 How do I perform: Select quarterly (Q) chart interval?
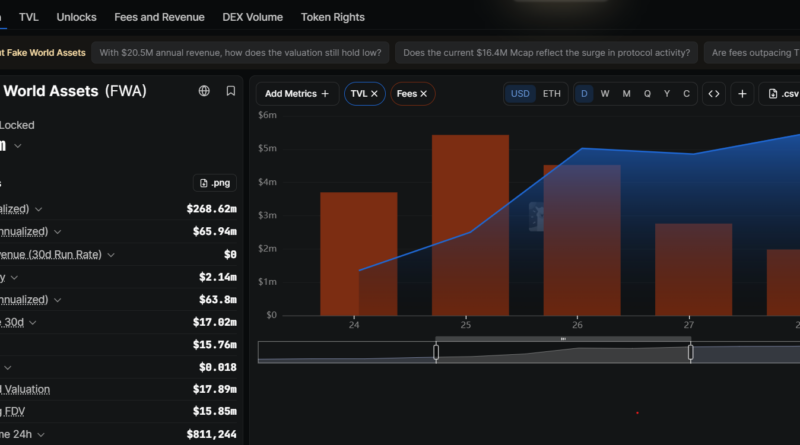tap(647, 94)
